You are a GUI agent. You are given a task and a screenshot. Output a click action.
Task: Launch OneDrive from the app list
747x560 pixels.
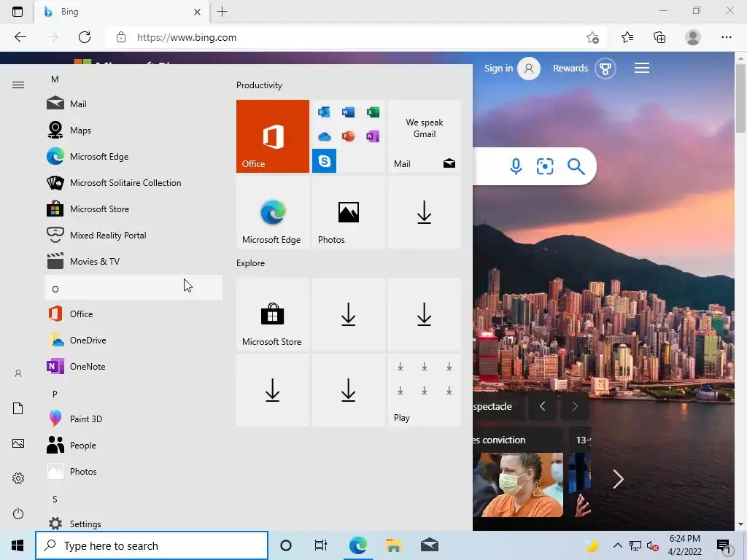point(133,340)
